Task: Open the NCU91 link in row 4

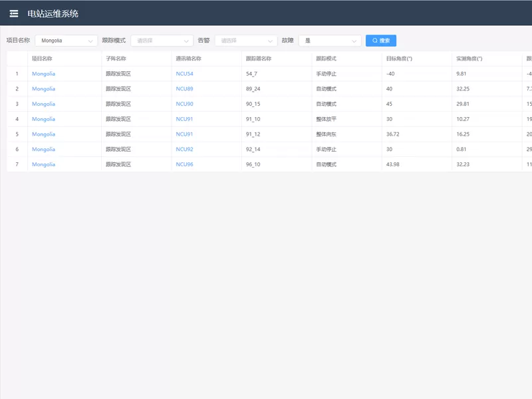Action: (x=184, y=119)
